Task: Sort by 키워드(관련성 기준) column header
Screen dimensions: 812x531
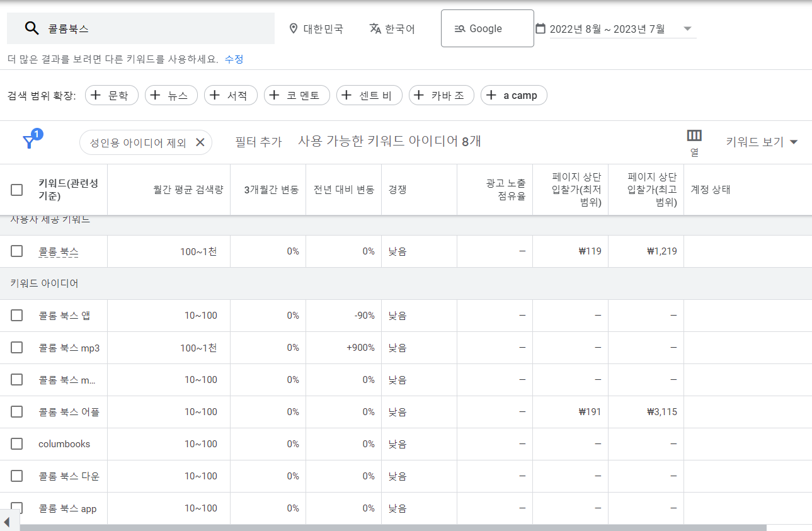Action: pos(68,190)
